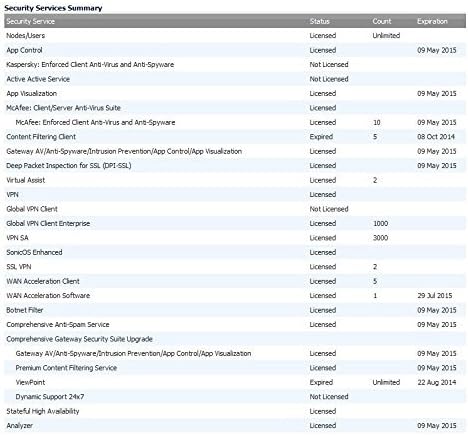The width and height of the screenshot is (468, 436).
Task: Select McAfee: Enforced Client Anti-Virus and Anti-Spyware
Action: 95,122
